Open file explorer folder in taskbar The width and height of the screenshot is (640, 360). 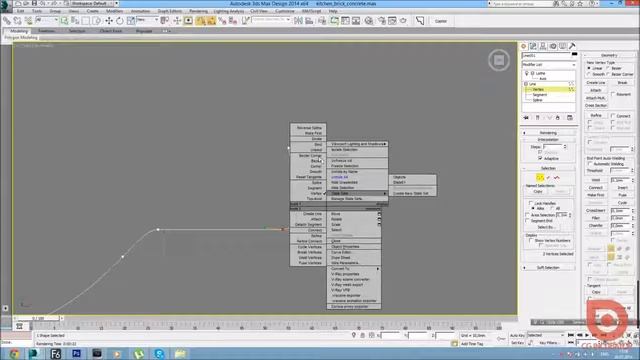(x=180, y=353)
